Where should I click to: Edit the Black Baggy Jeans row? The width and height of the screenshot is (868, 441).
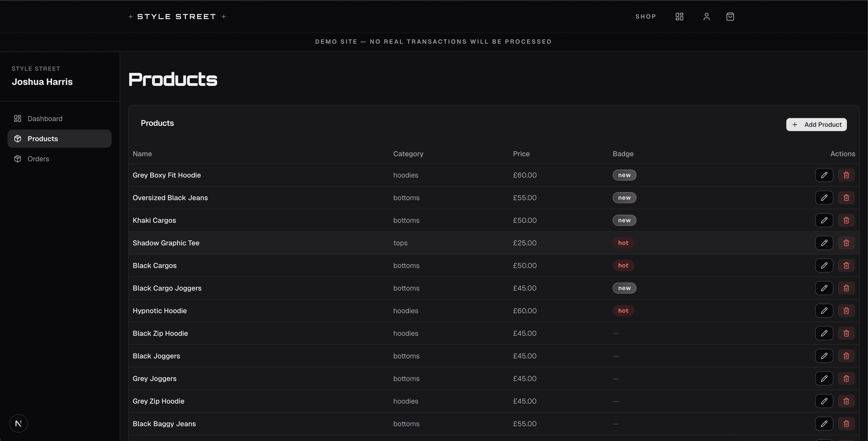[x=824, y=423]
